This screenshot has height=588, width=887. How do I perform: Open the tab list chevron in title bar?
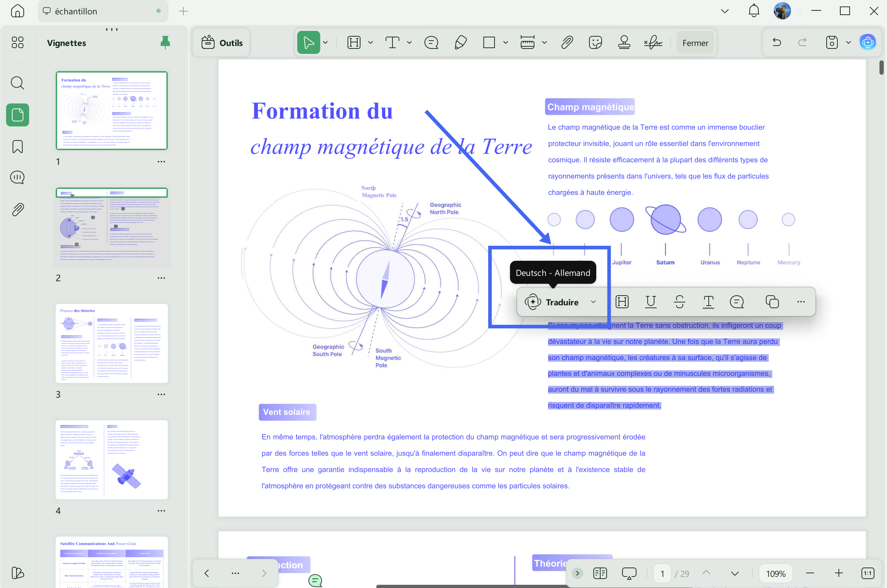pyautogui.click(x=725, y=11)
